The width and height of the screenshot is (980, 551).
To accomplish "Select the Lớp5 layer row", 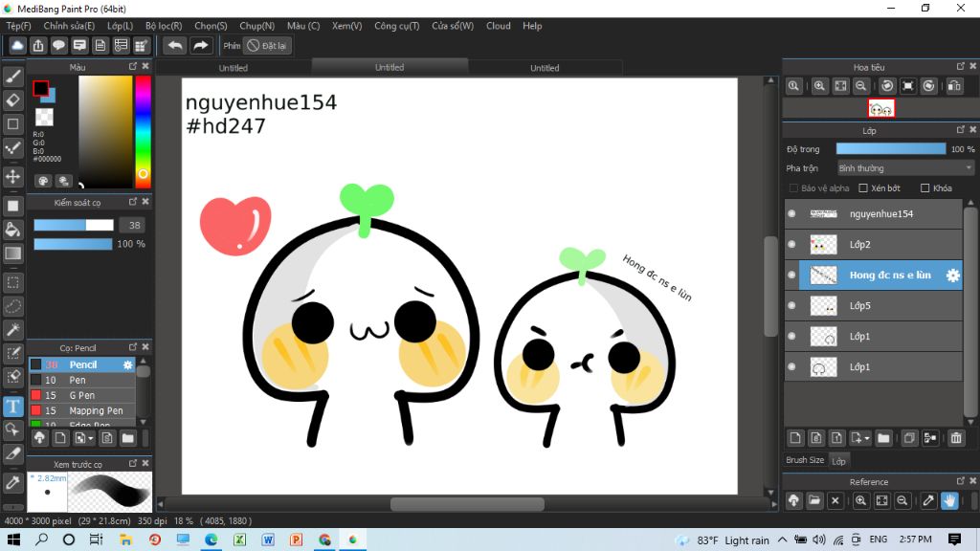I will point(875,305).
